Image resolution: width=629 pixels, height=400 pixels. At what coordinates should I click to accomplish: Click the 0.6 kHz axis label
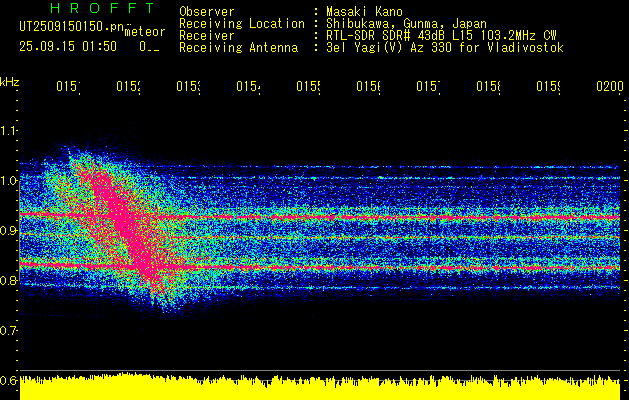(x=8, y=380)
